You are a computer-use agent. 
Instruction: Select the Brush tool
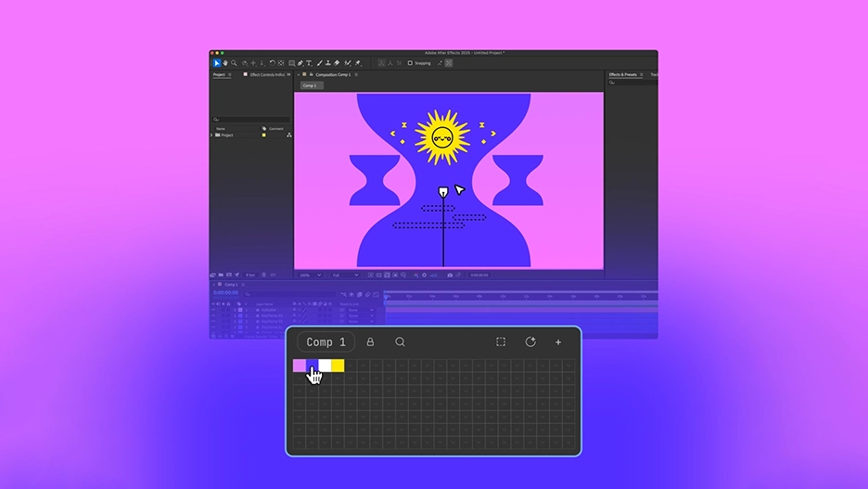(x=319, y=63)
